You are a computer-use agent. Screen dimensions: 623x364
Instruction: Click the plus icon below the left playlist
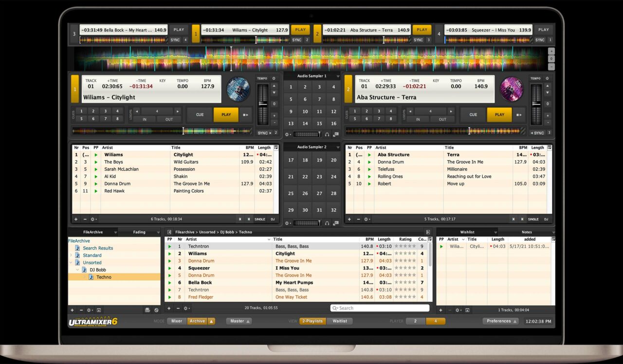[75, 218]
